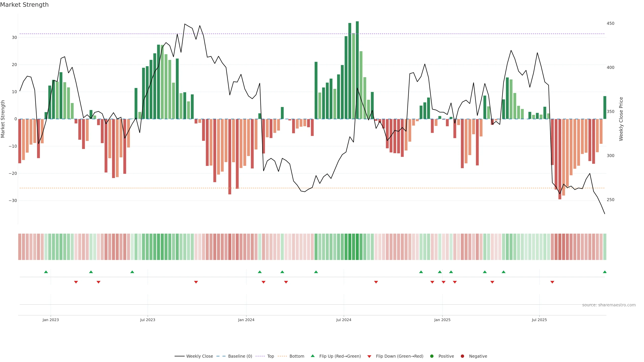Click the source: sharemaestro.com text
The image size is (644, 362).
(x=609, y=305)
